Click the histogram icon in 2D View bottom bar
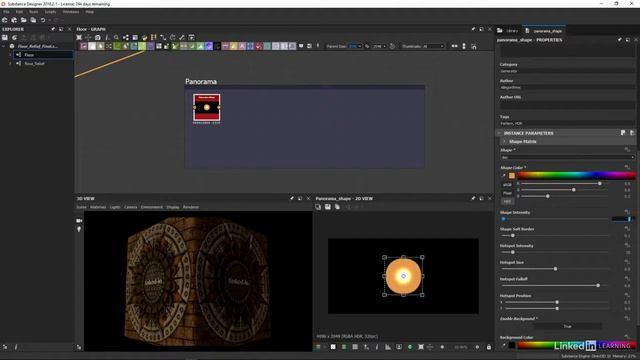This screenshot has width=640, height=360. (388, 347)
